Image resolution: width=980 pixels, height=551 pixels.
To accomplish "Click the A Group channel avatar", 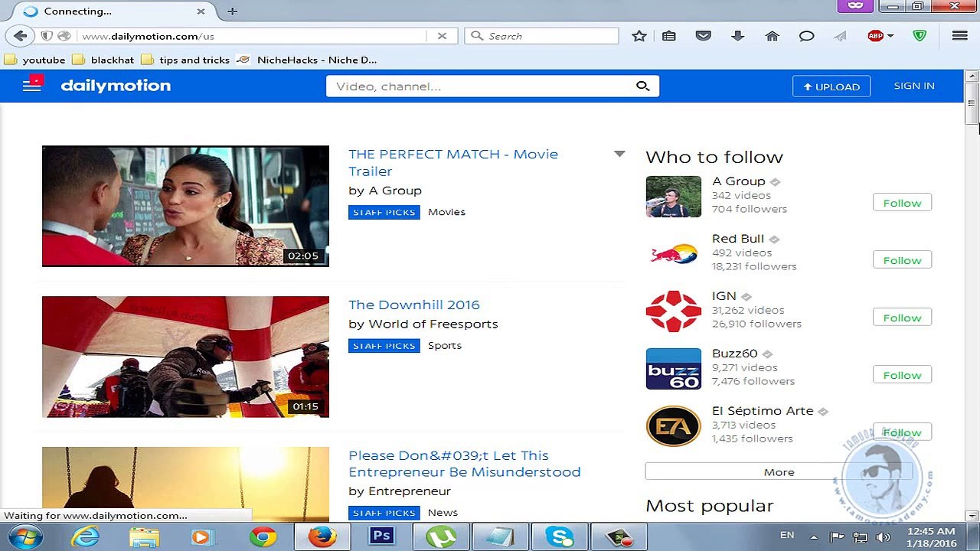I will [673, 197].
